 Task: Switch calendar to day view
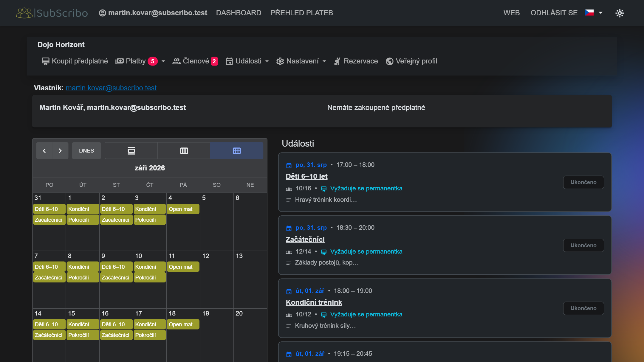coord(131,151)
